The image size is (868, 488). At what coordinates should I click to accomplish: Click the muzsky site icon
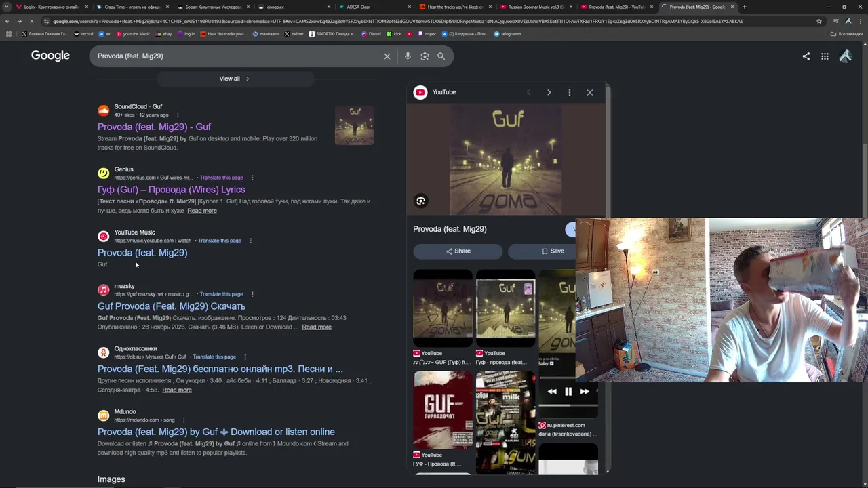[x=103, y=290]
